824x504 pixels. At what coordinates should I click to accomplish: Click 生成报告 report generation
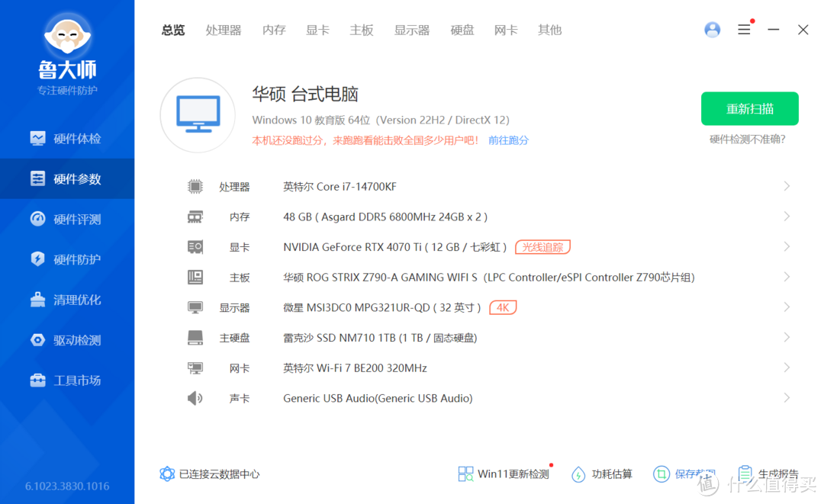tap(768, 474)
